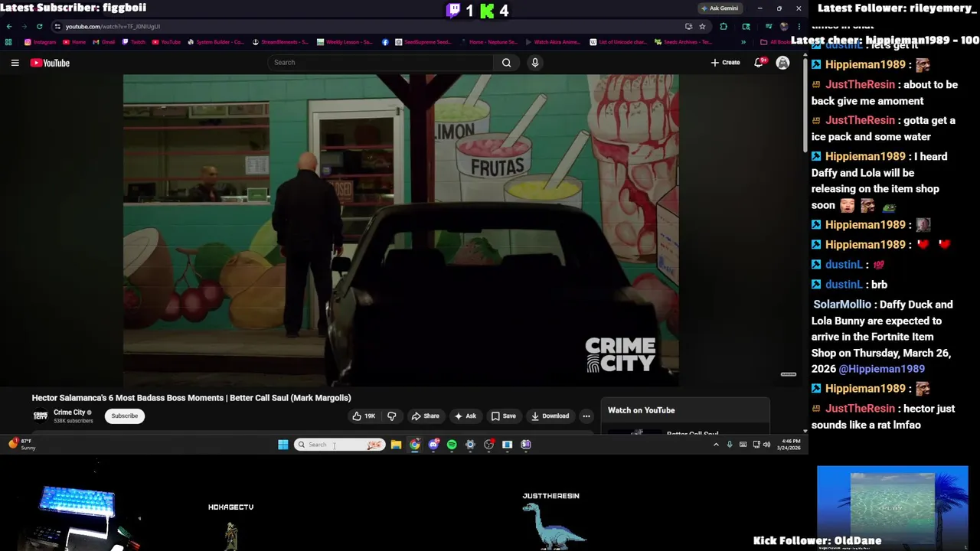Click the video player showing Hector at the stand
The image size is (980, 551).
point(400,230)
